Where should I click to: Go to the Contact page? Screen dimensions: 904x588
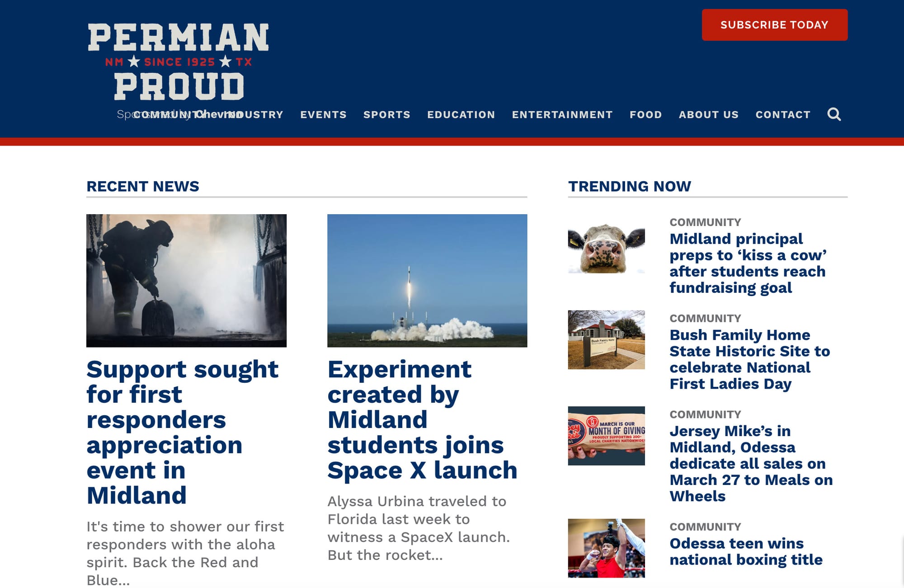click(x=783, y=115)
